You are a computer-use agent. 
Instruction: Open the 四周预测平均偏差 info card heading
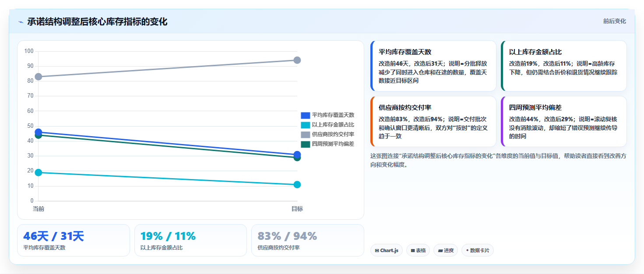(535, 108)
